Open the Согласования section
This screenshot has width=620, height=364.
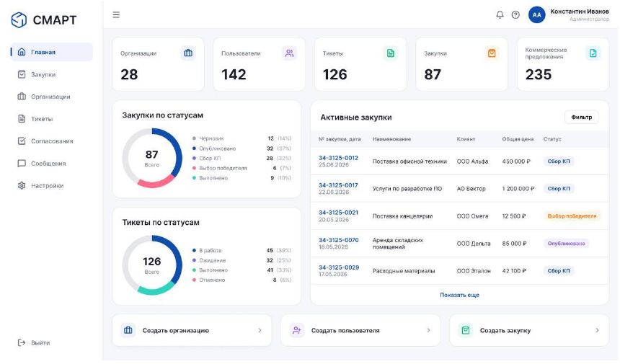[x=52, y=141]
